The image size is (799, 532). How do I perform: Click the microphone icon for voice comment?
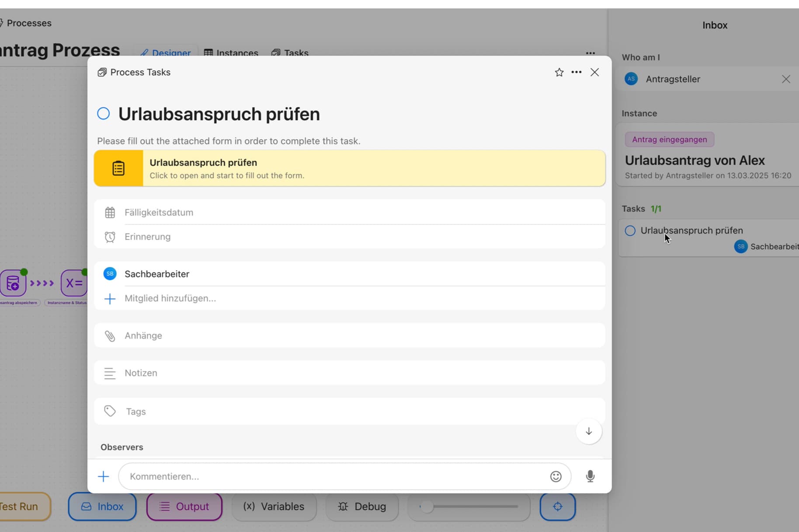(590, 476)
